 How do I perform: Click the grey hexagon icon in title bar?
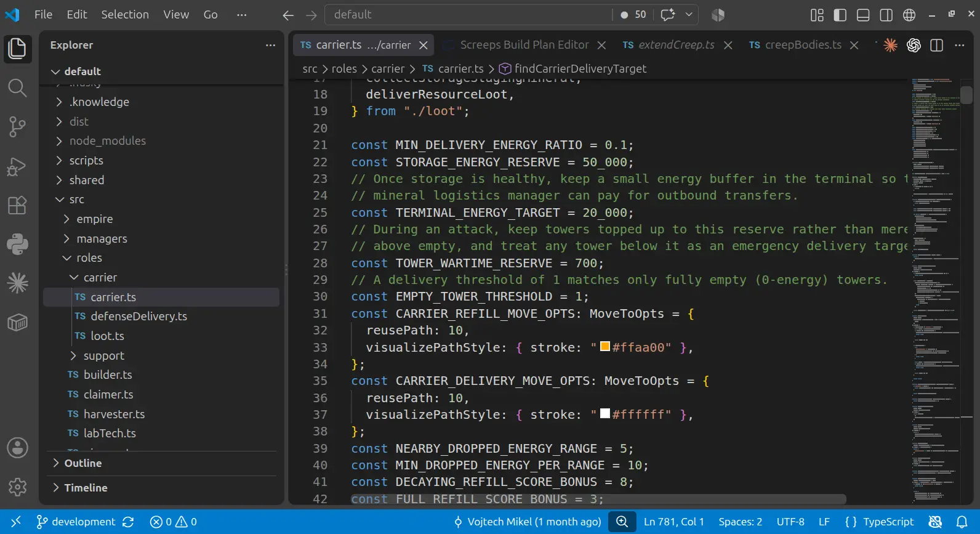coord(718,15)
